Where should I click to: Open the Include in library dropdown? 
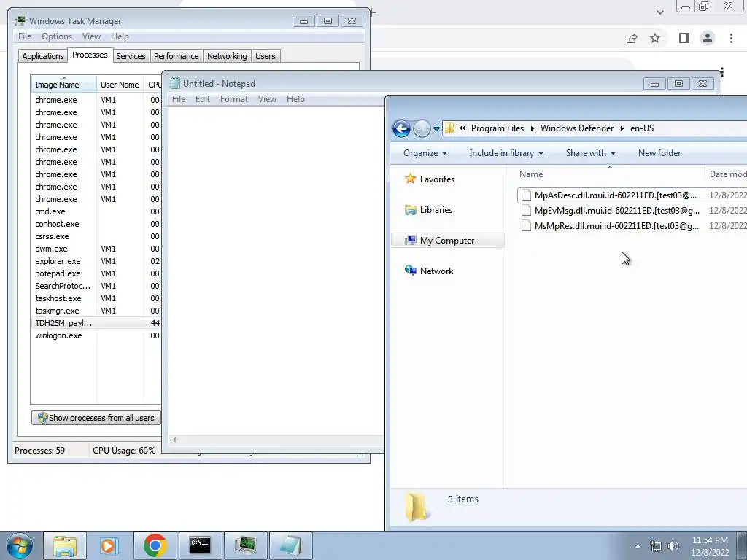pos(506,153)
